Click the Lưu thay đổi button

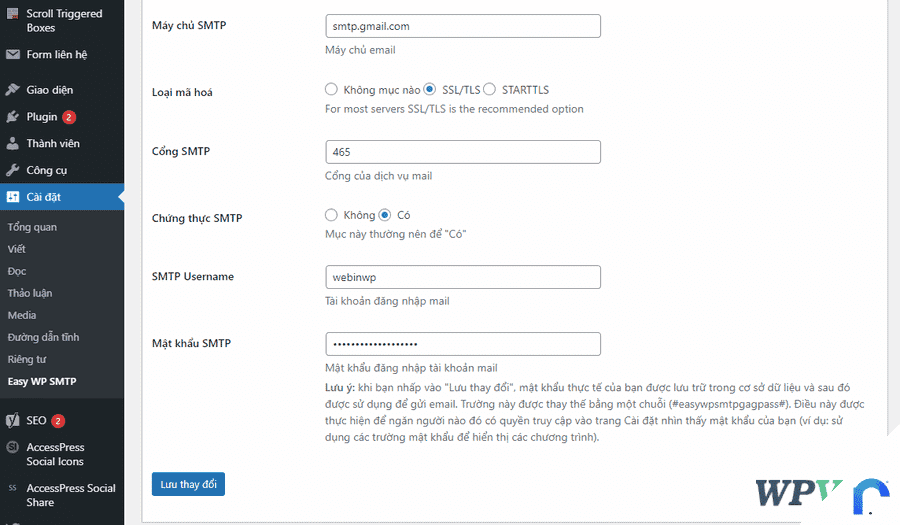[188, 484]
